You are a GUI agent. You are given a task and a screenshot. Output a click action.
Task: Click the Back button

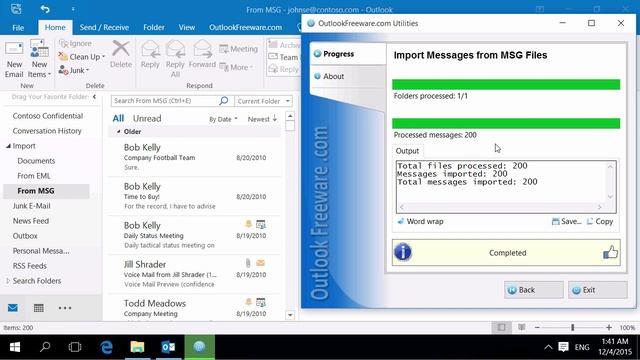coord(533,290)
